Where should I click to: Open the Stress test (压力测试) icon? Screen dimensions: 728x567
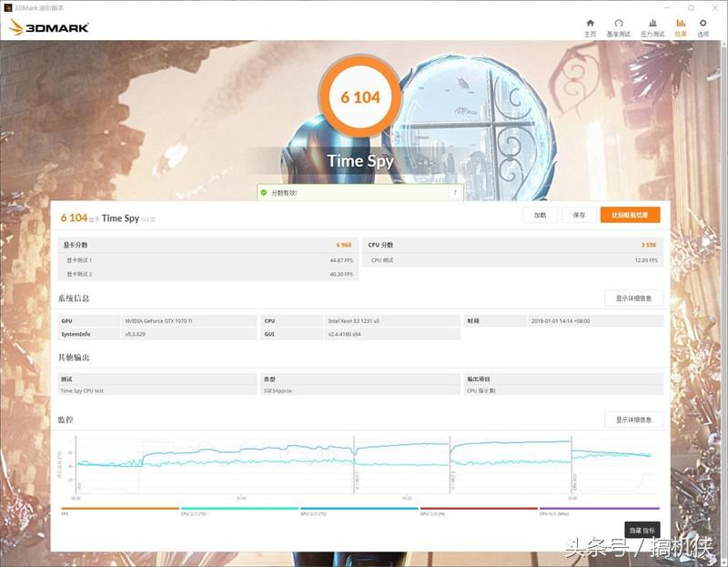(653, 23)
